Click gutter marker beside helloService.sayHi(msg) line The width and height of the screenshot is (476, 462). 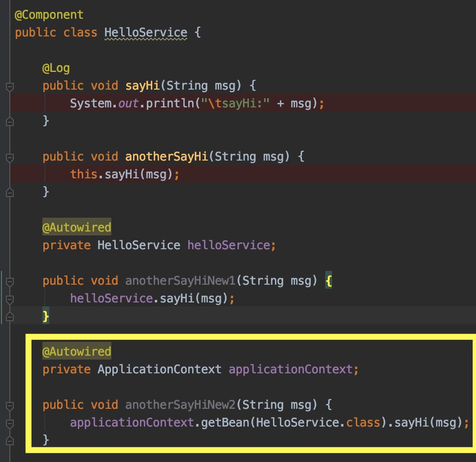10,299
